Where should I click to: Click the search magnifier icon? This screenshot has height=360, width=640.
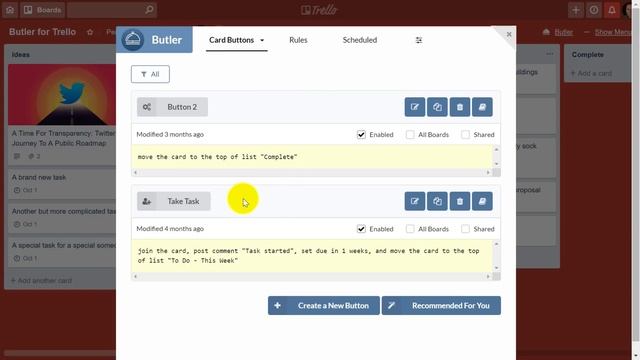coord(149,10)
